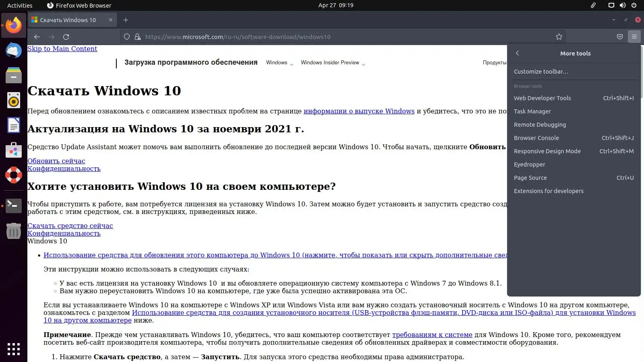This screenshot has width=644, height=362.
Task: Bookmark this page with the star
Action: (x=559, y=37)
